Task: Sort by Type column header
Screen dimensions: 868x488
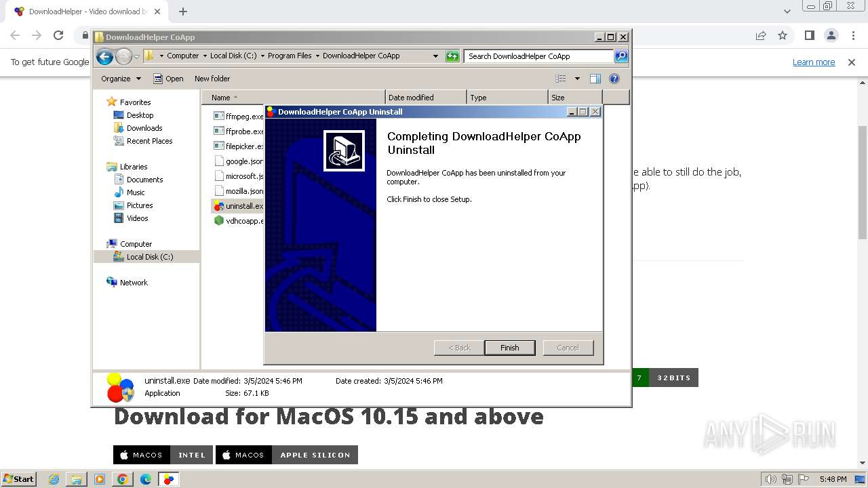Action: pos(507,98)
